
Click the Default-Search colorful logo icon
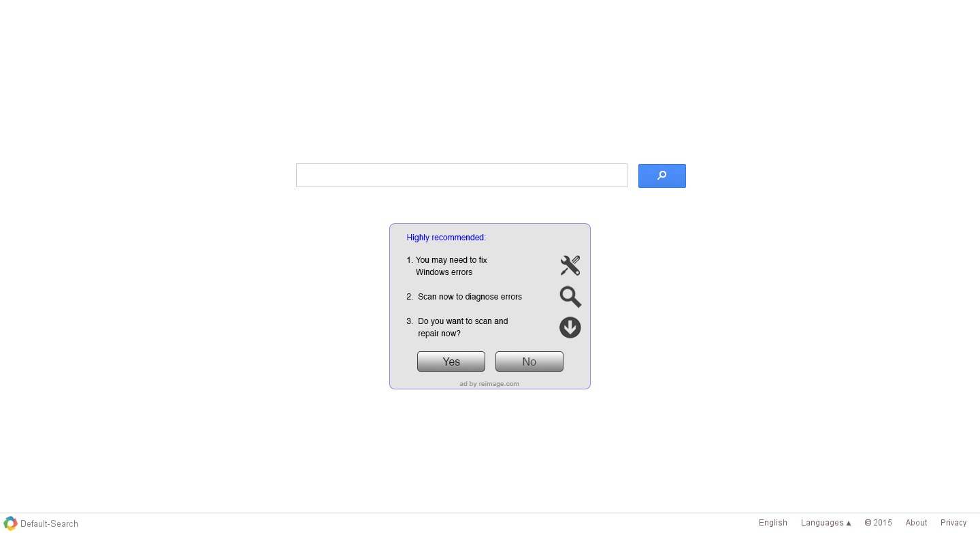pyautogui.click(x=10, y=523)
